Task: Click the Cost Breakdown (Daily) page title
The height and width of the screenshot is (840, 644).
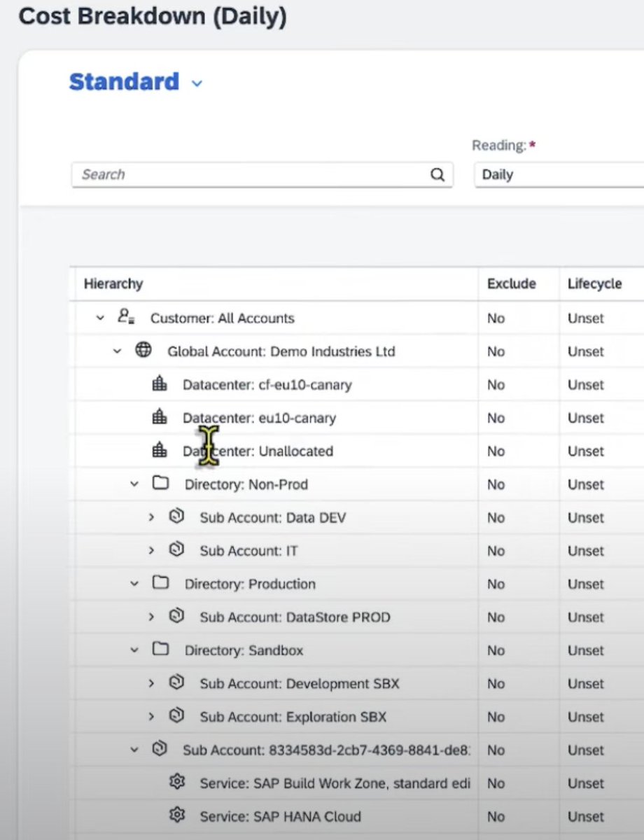Action: 153,15
